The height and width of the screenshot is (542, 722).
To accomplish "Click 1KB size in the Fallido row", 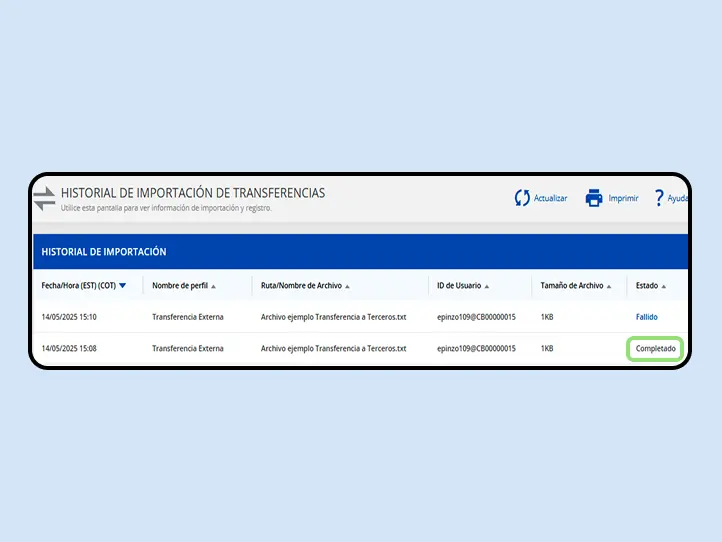I will [547, 317].
